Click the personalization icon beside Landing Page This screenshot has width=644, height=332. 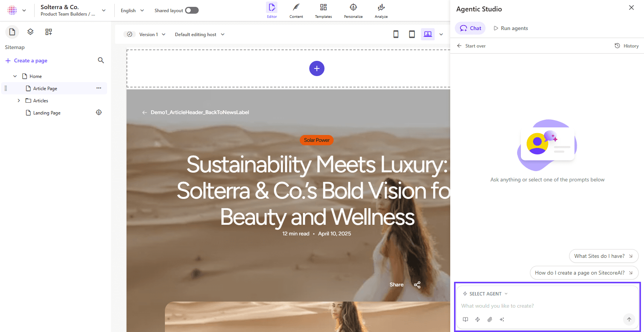point(99,112)
